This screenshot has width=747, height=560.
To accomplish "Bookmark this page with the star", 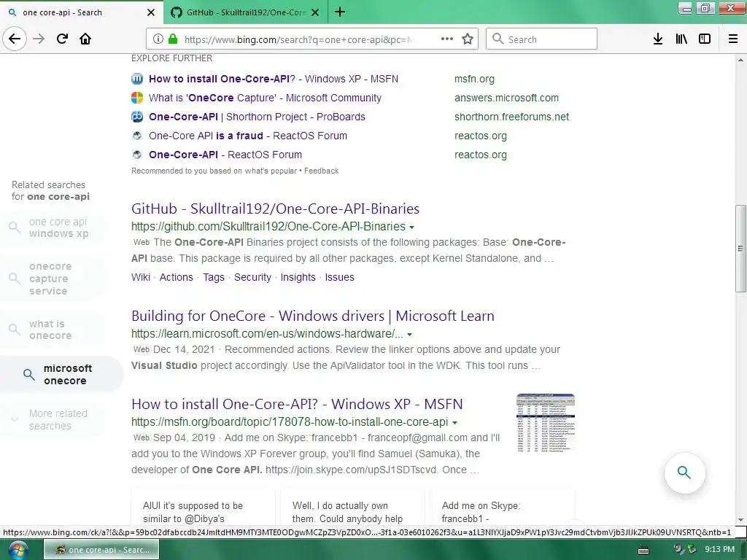I will (x=468, y=39).
